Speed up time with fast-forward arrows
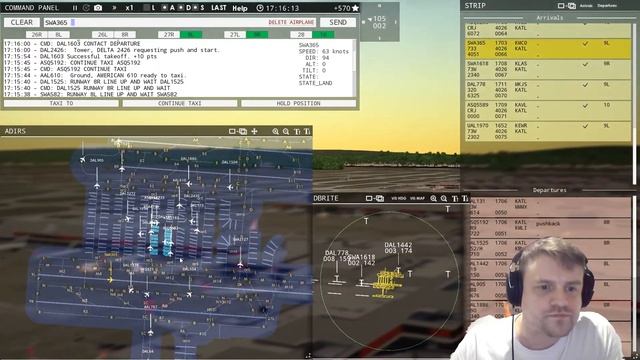The image size is (640, 360). click(114, 8)
